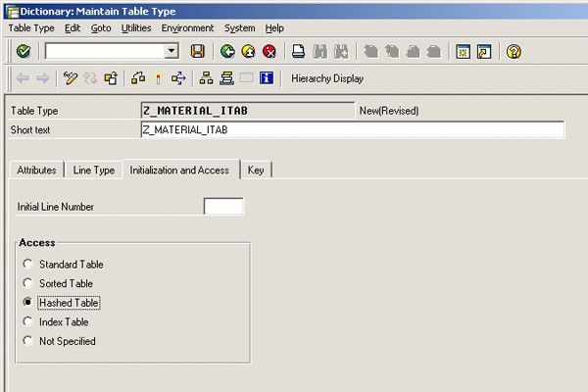
Task: Select the Not Specified access option
Action: pyautogui.click(x=29, y=341)
